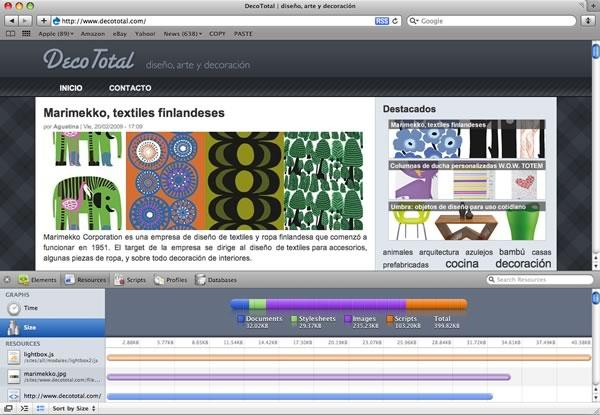Open the Google search magnifier dropdown
Image resolution: width=600 pixels, height=415 pixels.
tap(413, 21)
